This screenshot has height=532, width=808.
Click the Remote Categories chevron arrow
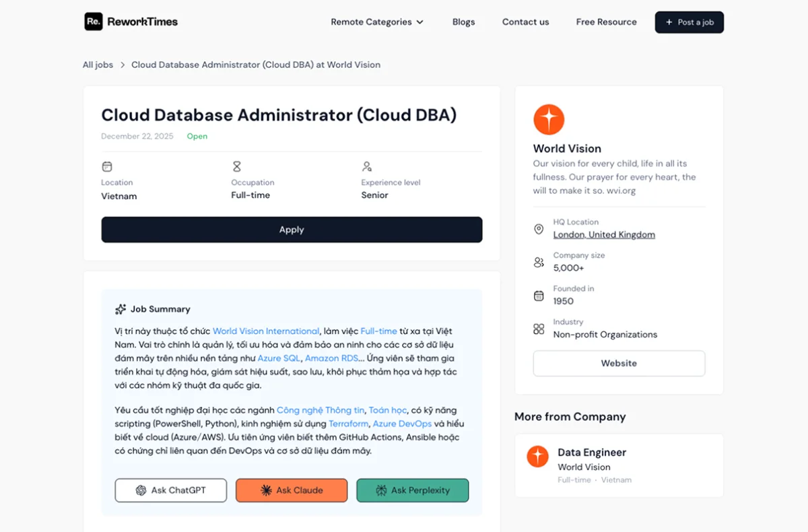coord(420,22)
